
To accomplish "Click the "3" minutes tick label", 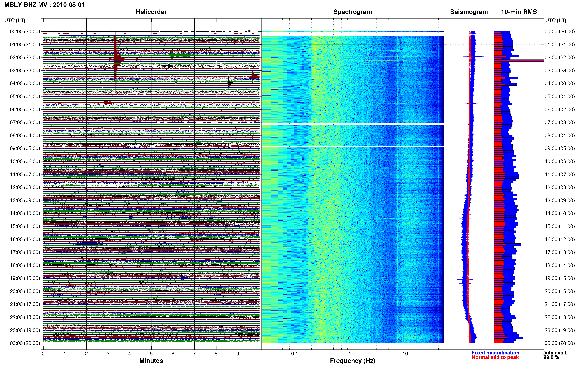I will point(108,354).
